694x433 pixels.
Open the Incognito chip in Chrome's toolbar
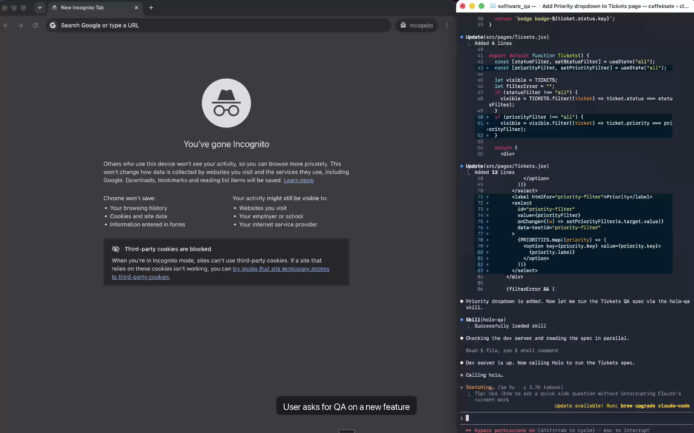[416, 25]
